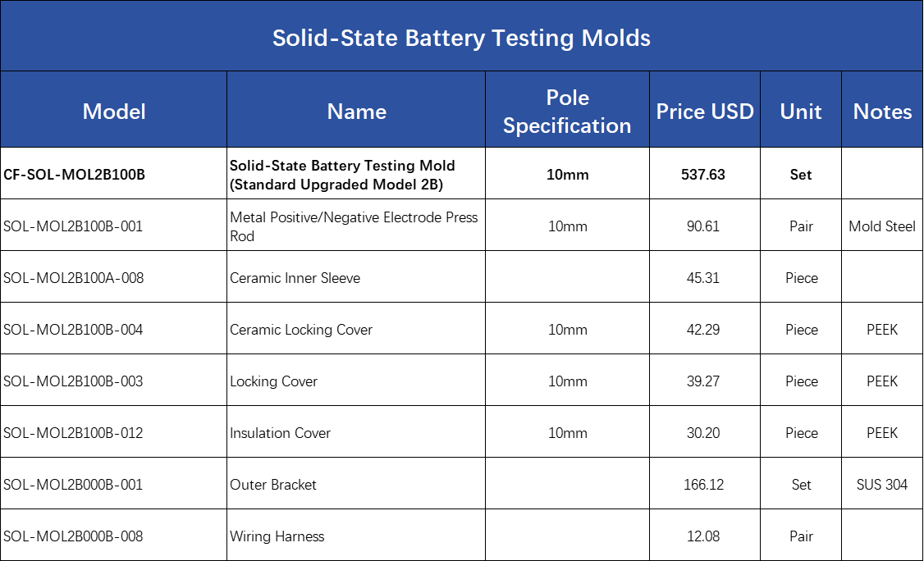Click model cell CF-SOL-MOL2B100B
This screenshot has height=561, width=924.
(x=114, y=174)
